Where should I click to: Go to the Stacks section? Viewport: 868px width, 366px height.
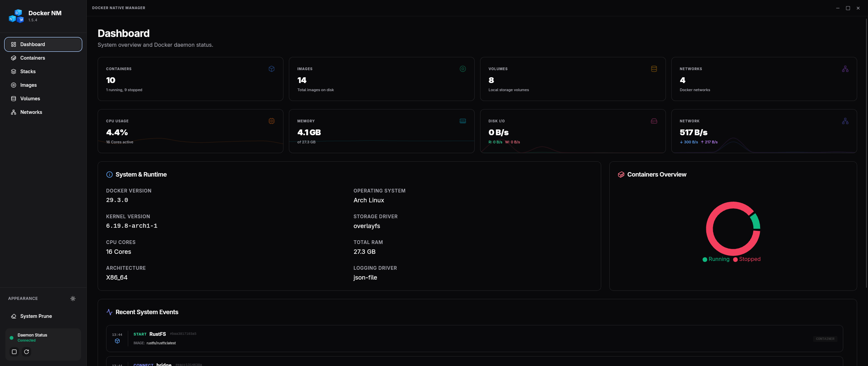28,72
